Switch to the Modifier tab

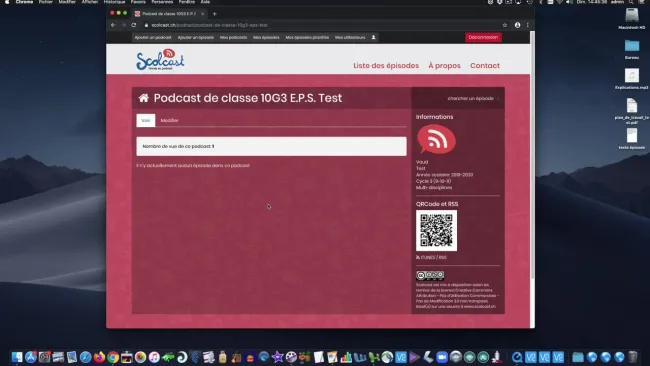170,120
